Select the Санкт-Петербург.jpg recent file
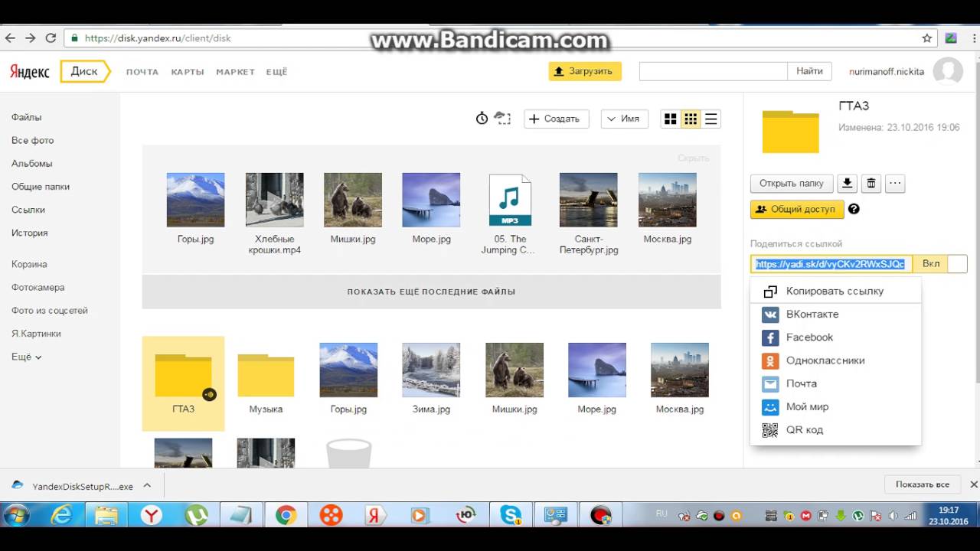The image size is (980, 551). click(x=589, y=214)
